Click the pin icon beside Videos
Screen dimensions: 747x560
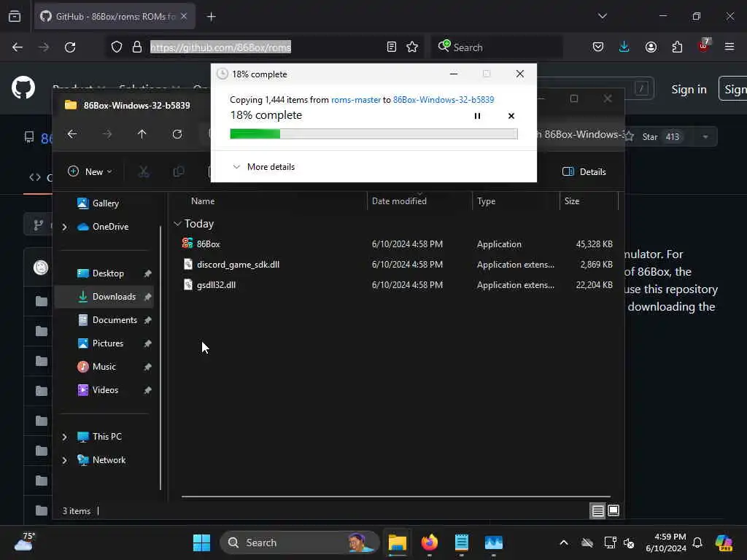point(147,390)
